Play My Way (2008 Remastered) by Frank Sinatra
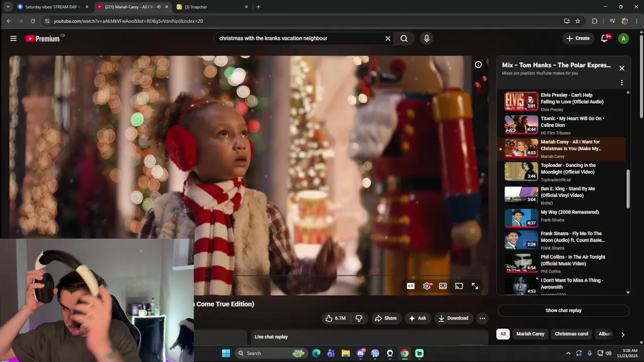This screenshot has width=644, height=362. (x=562, y=218)
